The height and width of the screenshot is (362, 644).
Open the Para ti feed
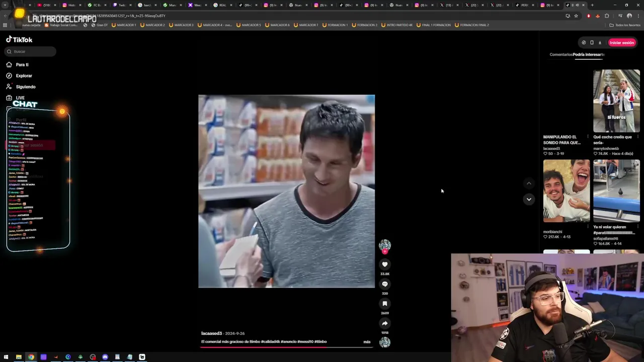[22, 64]
